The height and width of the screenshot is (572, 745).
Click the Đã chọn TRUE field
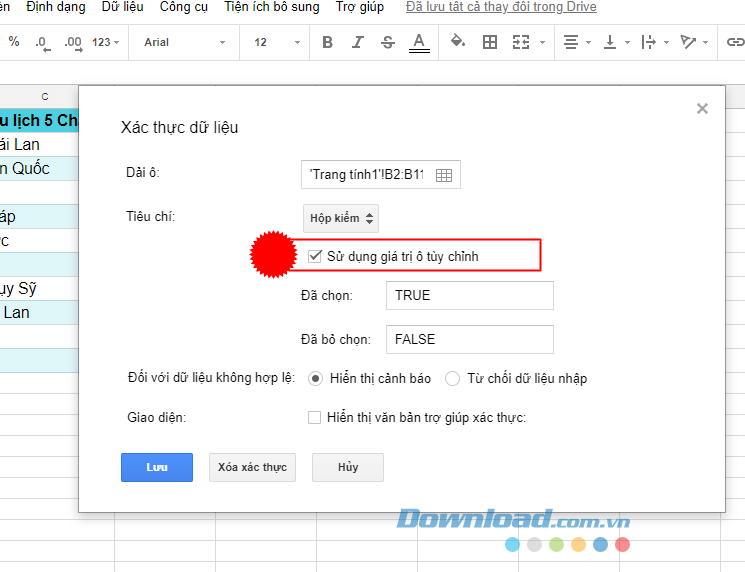[x=469, y=296]
